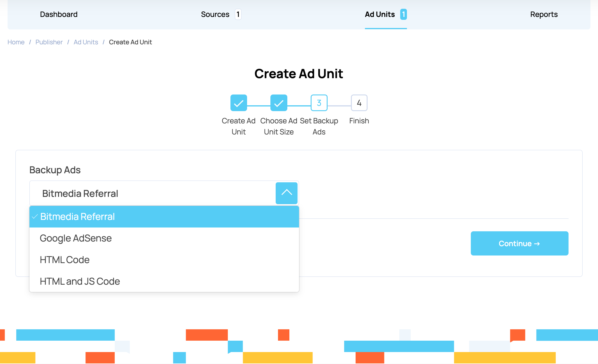Click the Sources counter badge
Image resolution: width=598 pixels, height=364 pixels.
(238, 14)
